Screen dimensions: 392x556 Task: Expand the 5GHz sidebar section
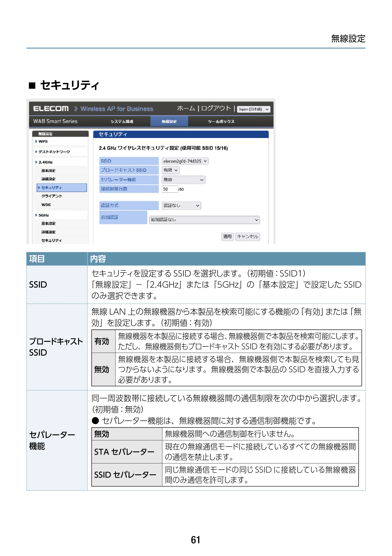click(x=61, y=215)
